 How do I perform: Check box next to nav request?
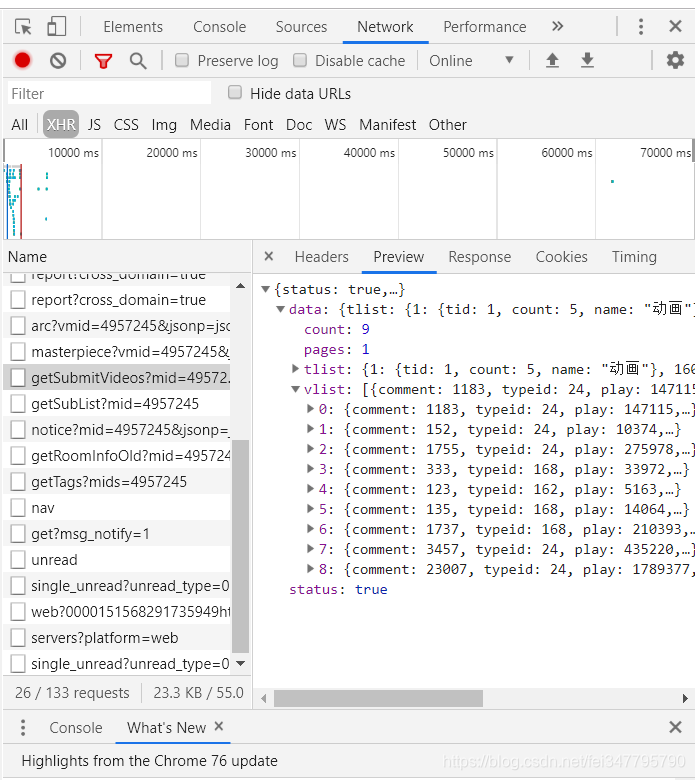(18, 507)
